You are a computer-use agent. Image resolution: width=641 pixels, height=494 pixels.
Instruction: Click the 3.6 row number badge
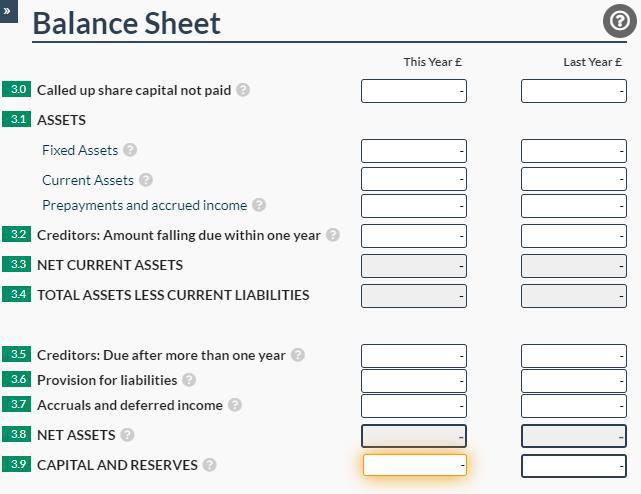click(16, 379)
